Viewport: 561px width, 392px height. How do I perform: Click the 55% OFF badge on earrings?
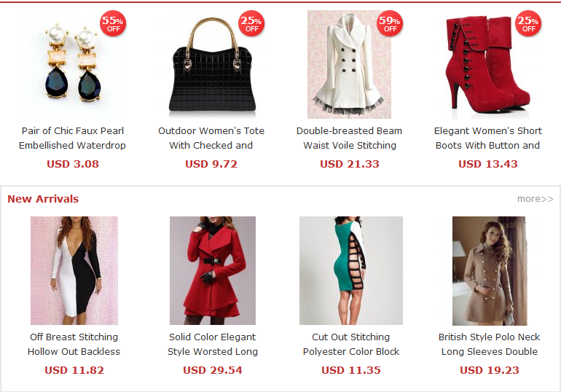tap(113, 23)
